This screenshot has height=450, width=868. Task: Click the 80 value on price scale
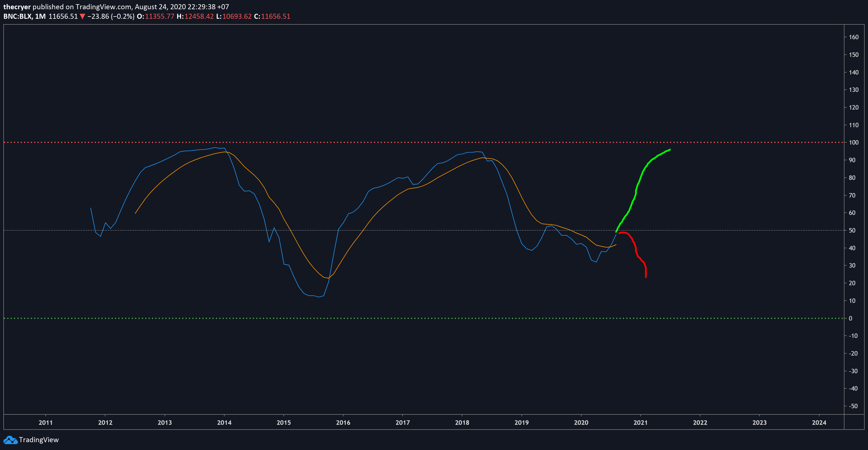click(852, 178)
